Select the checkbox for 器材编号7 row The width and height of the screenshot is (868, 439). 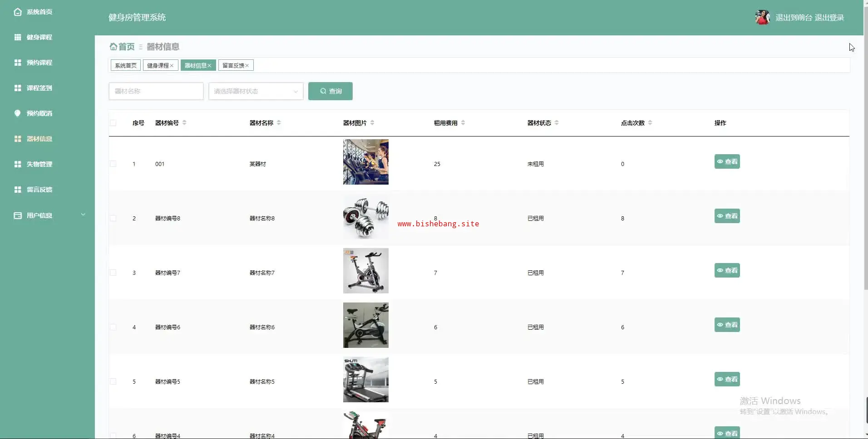113,273
